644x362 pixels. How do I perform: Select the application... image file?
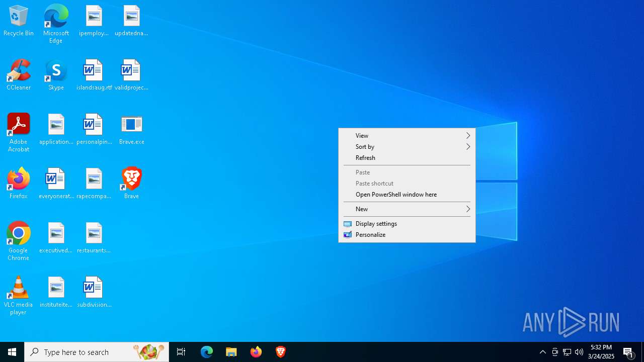click(x=56, y=130)
